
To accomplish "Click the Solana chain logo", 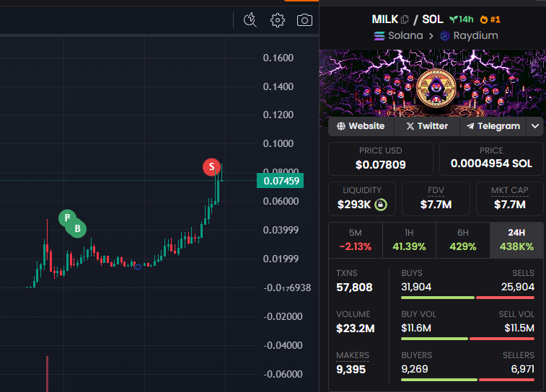I will click(x=379, y=36).
